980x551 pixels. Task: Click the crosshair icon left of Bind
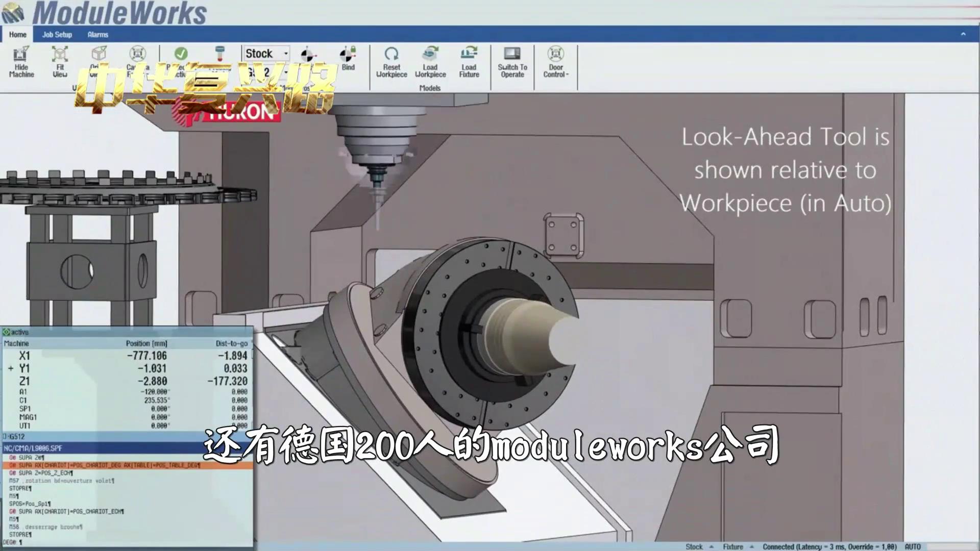[x=307, y=55]
